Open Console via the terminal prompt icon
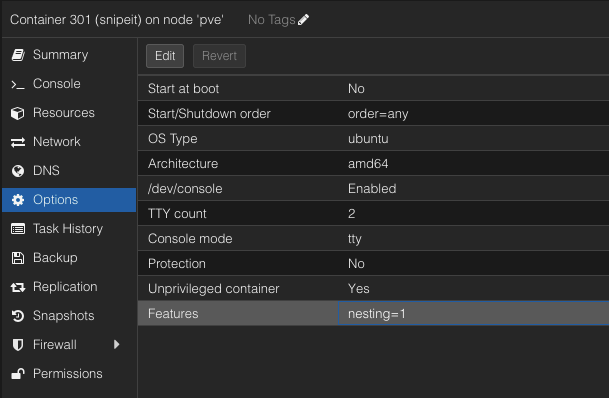 click(x=18, y=84)
